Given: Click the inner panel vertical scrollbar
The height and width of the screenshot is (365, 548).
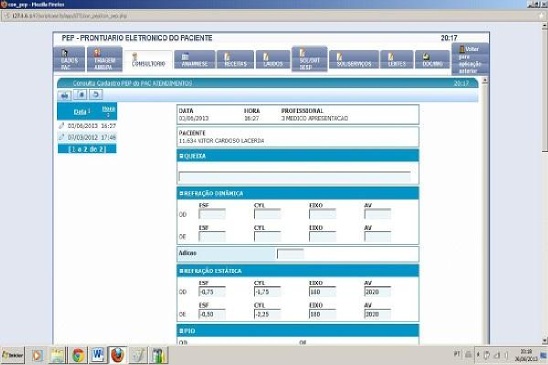Looking at the screenshot, I should point(484,210).
